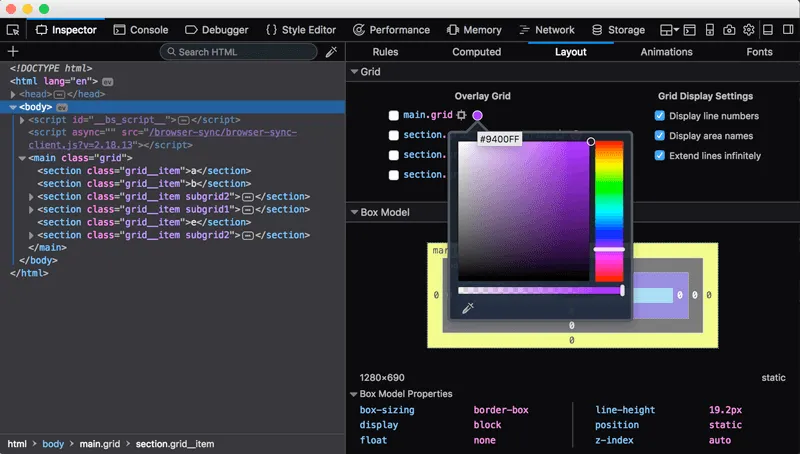The height and width of the screenshot is (454, 800).
Task: Take a screenshot with camera icon
Action: [x=729, y=30]
